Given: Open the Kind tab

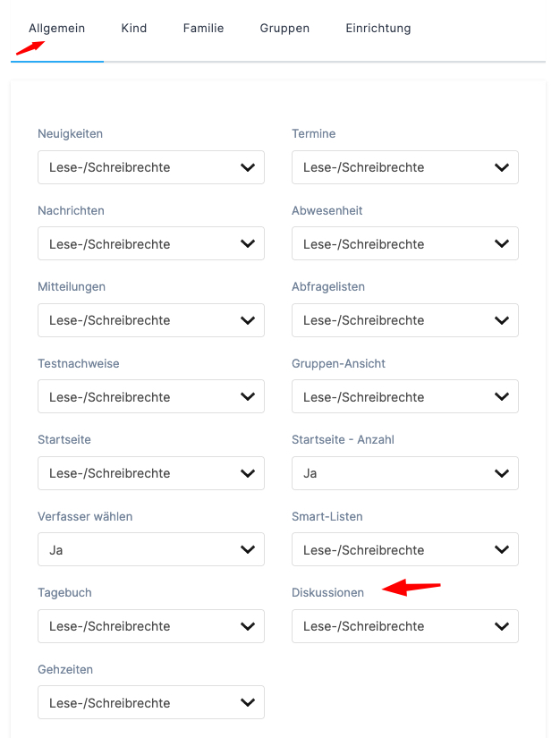Looking at the screenshot, I should (x=134, y=29).
